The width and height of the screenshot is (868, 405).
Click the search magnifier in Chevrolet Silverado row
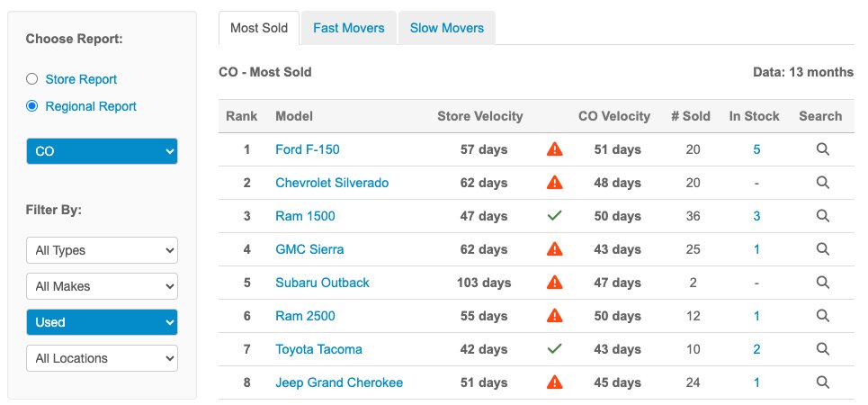(823, 183)
